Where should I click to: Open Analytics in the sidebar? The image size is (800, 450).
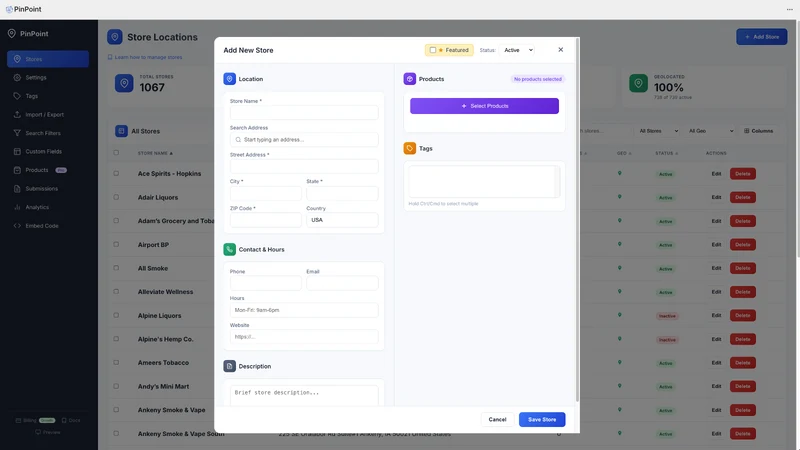48,207
